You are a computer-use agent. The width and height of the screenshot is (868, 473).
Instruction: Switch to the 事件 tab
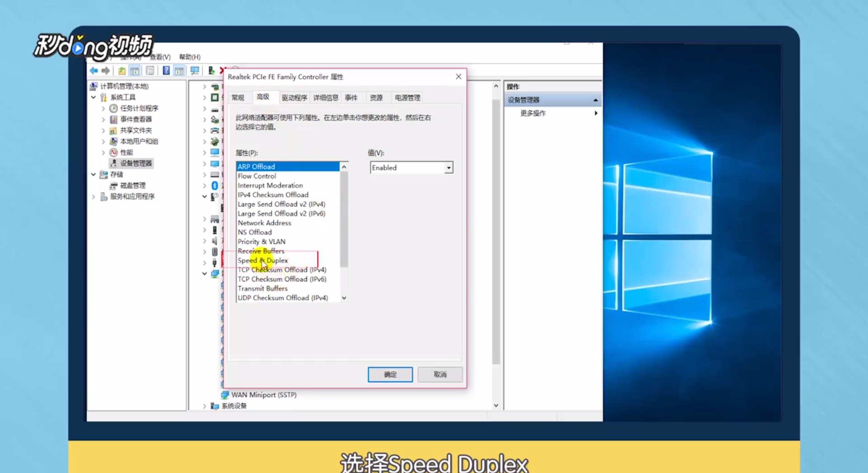click(x=351, y=98)
